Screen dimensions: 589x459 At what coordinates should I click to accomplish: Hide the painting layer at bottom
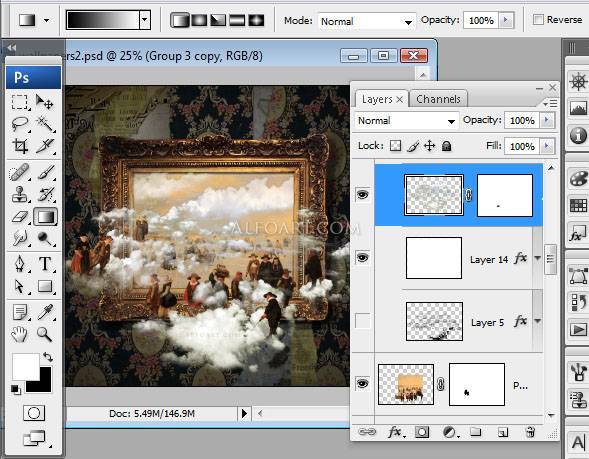click(x=362, y=384)
